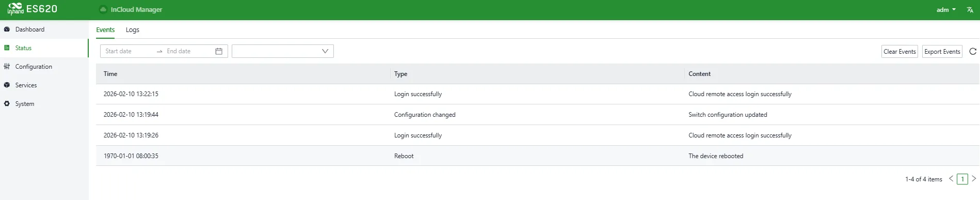Click the InCloud Manager cloud icon
The width and height of the screenshot is (980, 200).
click(x=103, y=9)
